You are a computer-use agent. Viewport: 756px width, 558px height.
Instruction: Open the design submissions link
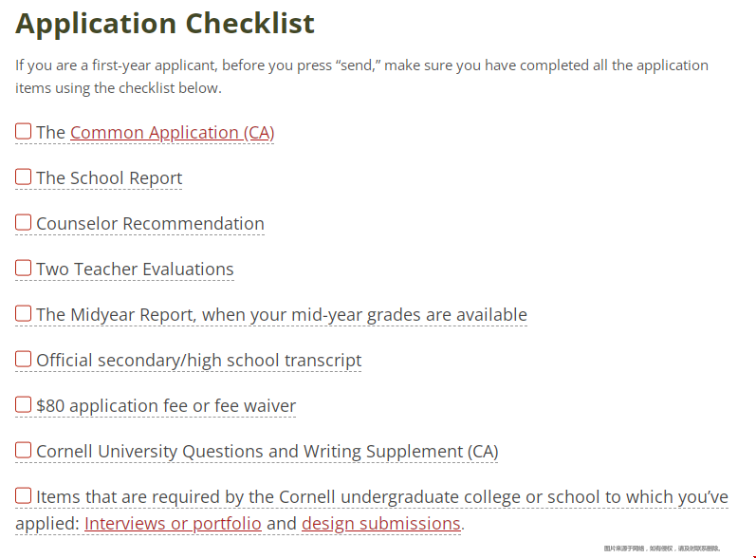[x=381, y=524]
